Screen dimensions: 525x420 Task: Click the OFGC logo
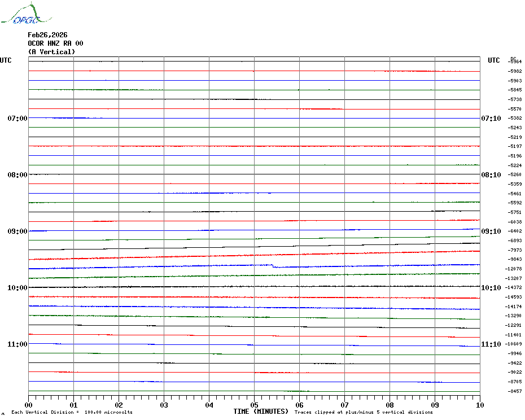(x=27, y=14)
